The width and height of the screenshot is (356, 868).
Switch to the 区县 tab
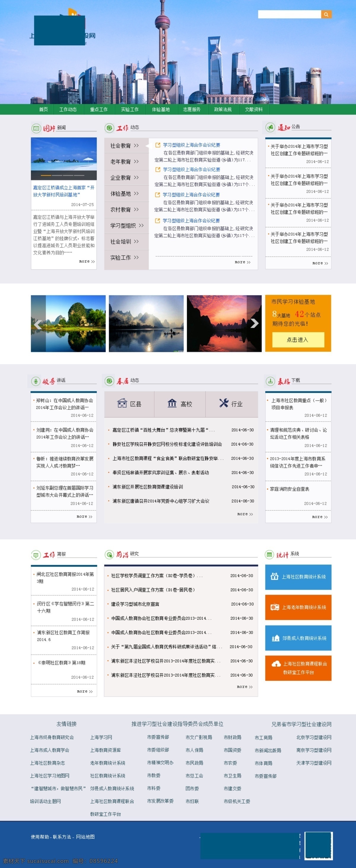coord(129,404)
